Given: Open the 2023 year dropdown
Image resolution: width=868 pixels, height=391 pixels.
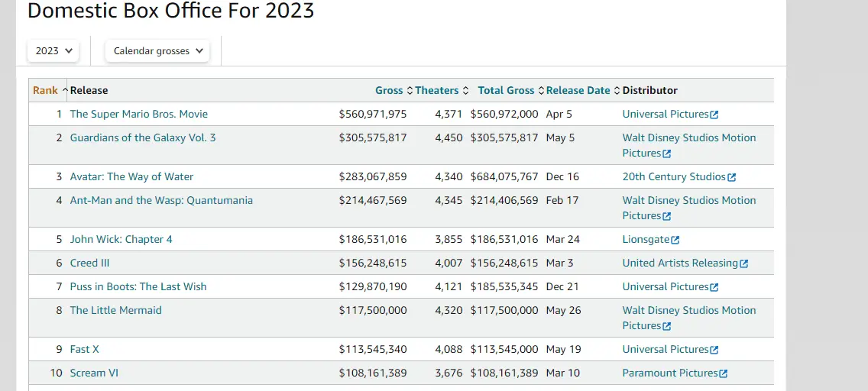Looking at the screenshot, I should point(54,51).
